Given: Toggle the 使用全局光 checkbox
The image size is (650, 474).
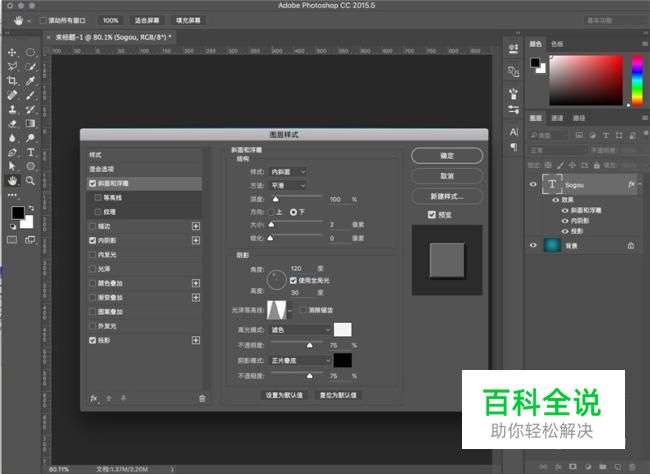Looking at the screenshot, I should 293,280.
